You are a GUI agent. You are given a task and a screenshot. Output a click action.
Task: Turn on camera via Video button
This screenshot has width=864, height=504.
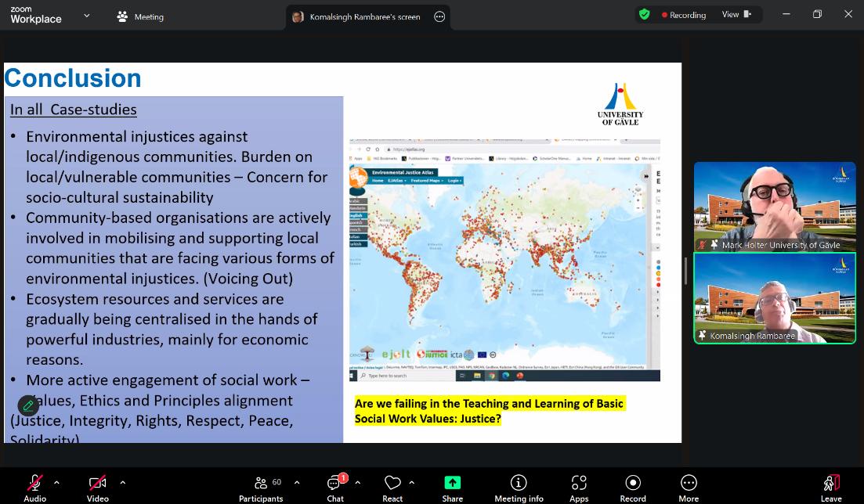tap(97, 488)
